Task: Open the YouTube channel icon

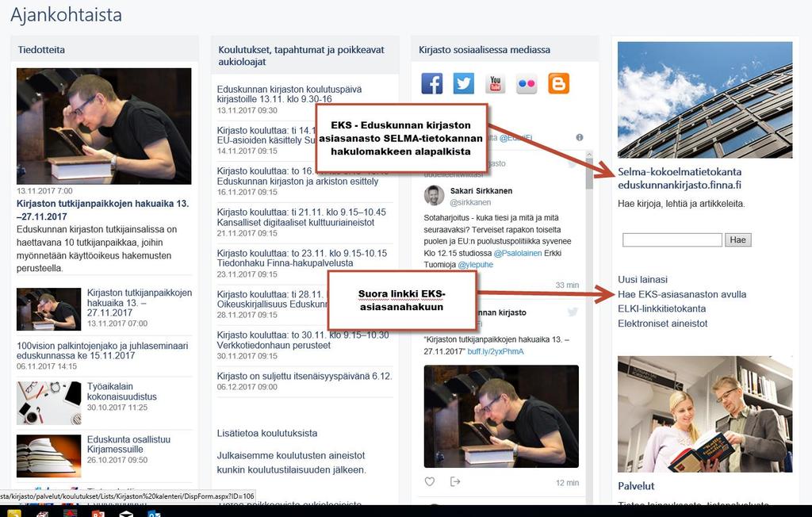Action: coord(495,83)
